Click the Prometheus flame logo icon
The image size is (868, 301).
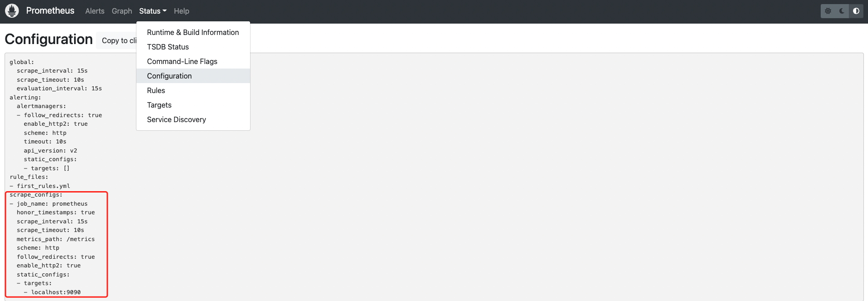[x=12, y=11]
